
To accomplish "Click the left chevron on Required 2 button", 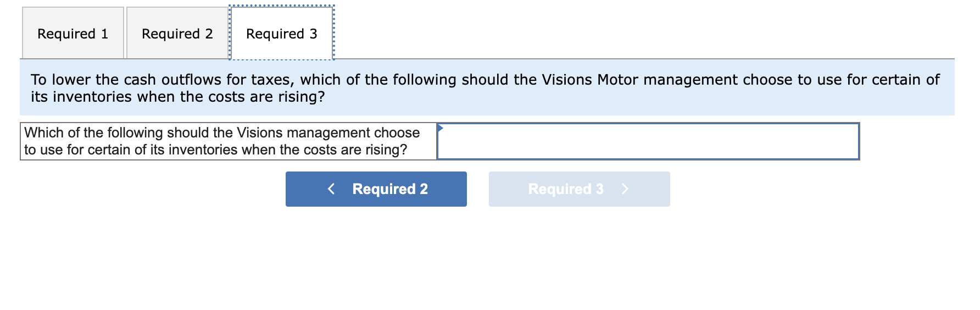I will (x=331, y=189).
